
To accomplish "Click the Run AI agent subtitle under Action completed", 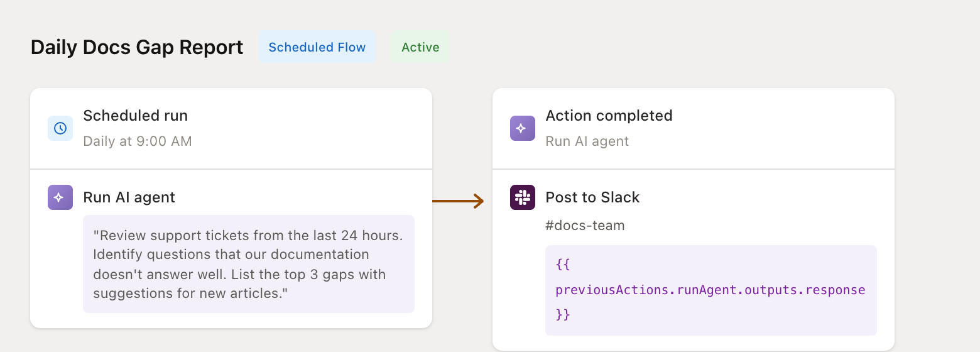I will (x=587, y=141).
